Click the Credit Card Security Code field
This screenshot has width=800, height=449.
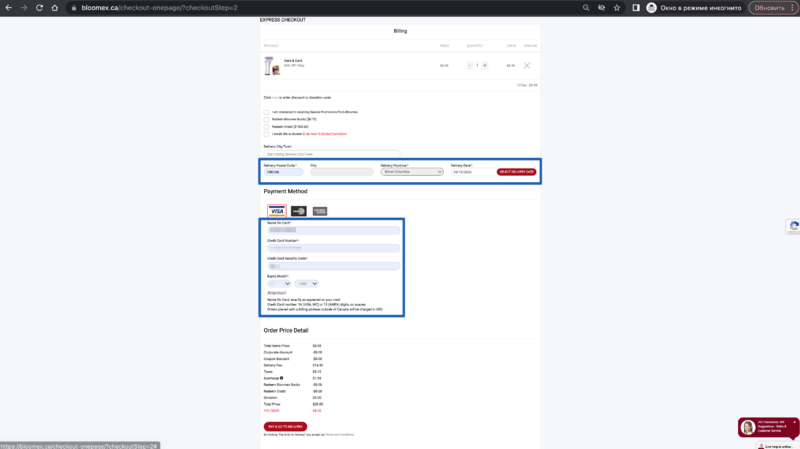point(334,266)
